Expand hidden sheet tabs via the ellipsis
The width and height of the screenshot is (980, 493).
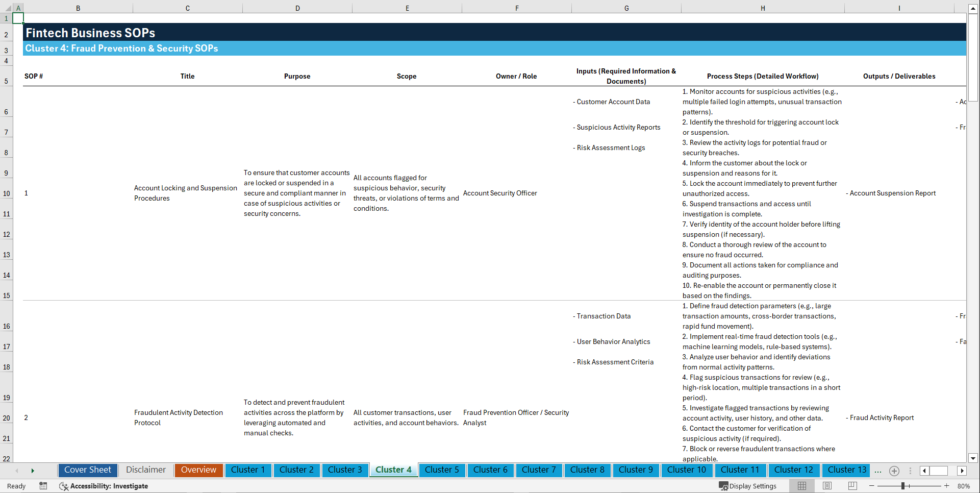click(x=878, y=471)
